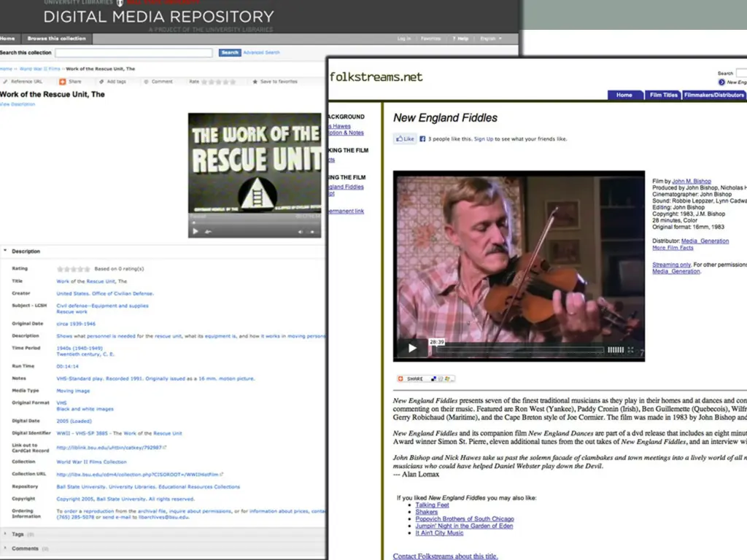This screenshot has height=560, width=747.
Task: Open the liblink.bsu.edu CardCat record URL
Action: [x=111, y=448]
